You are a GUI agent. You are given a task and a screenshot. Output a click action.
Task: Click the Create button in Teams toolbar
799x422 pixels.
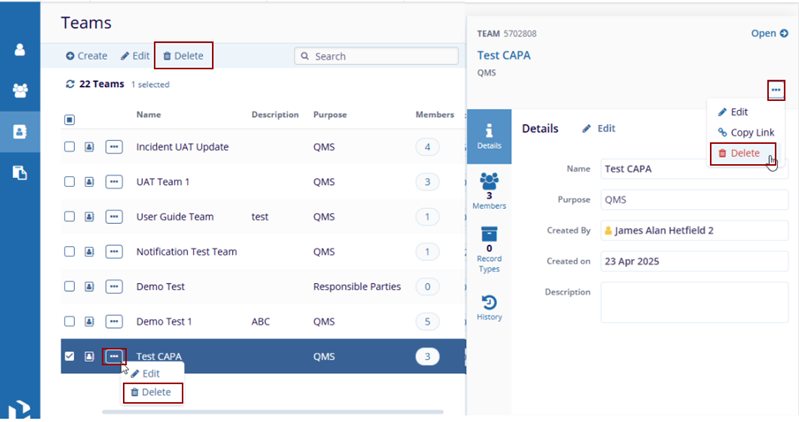(86, 56)
